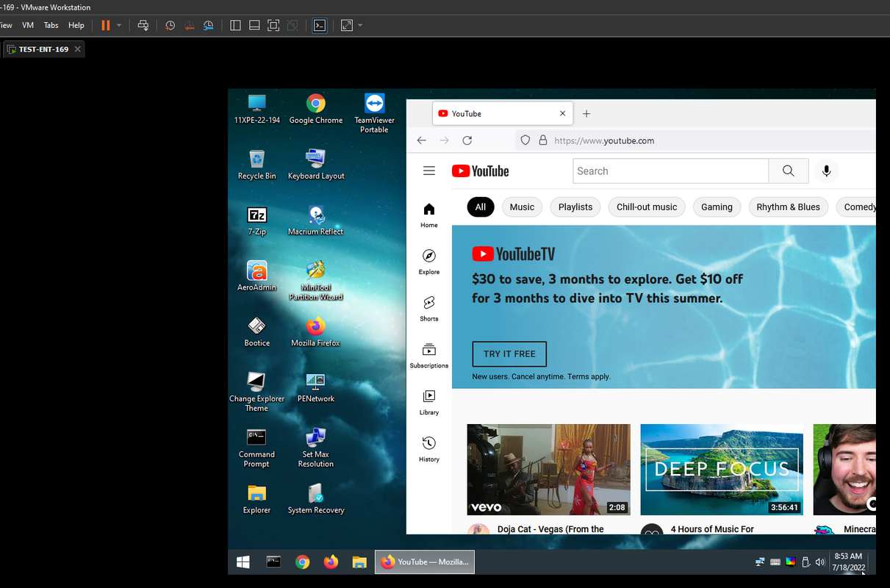Open the VM menu

point(28,25)
